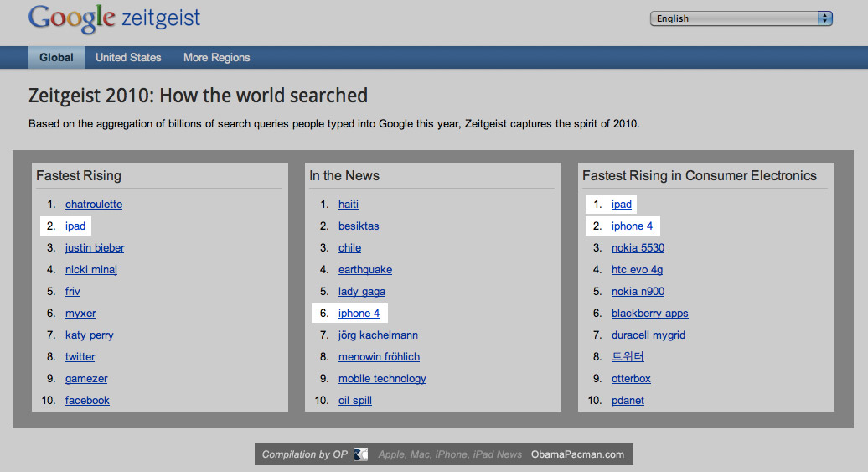Click the Google Zeitgeist logo
Image resolution: width=868 pixels, height=472 pixels.
(x=114, y=18)
